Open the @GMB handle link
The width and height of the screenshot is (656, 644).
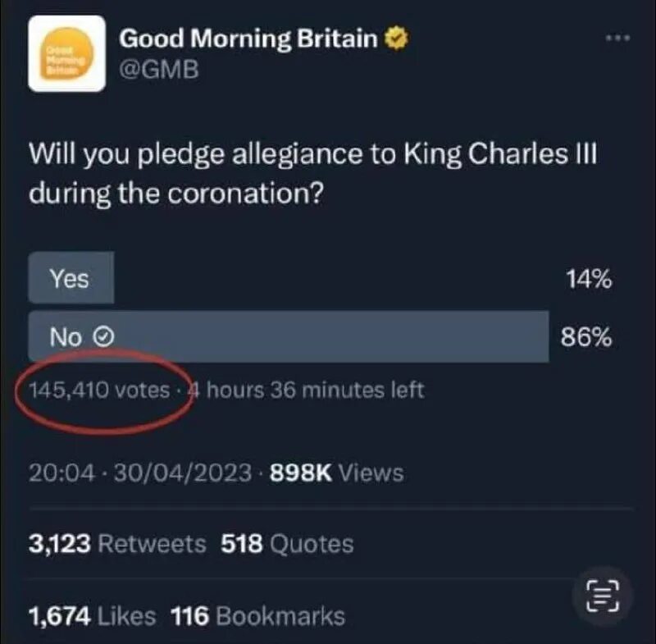(159, 71)
